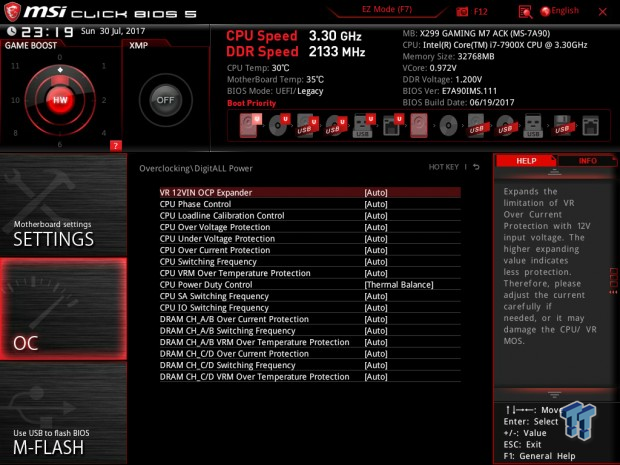Click the BIOS Ver E7A90IMS.111 text
Viewport: 620px width, 465px height.
pyautogui.click(x=450, y=91)
